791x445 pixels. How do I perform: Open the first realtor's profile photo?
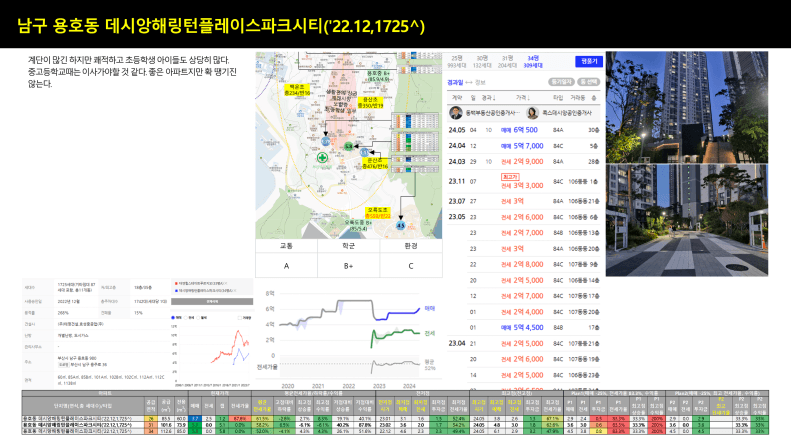pyautogui.click(x=456, y=113)
